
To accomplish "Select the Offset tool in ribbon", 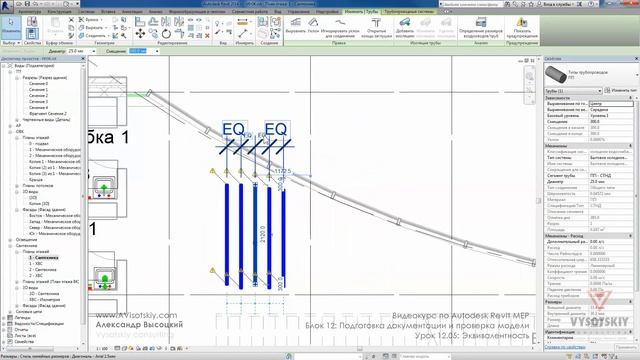I will [x=153, y=22].
